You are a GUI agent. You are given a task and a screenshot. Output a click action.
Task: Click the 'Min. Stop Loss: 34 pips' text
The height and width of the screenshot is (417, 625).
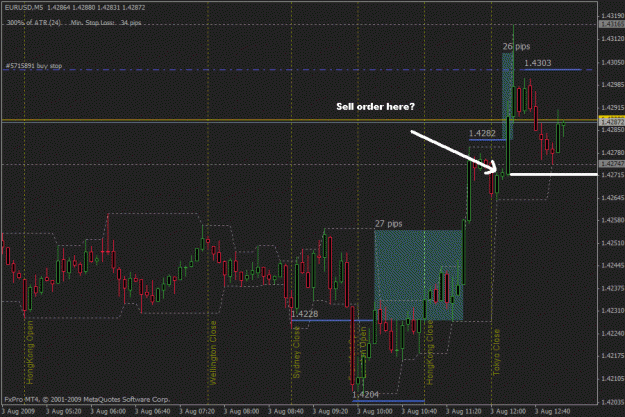pyautogui.click(x=106, y=23)
